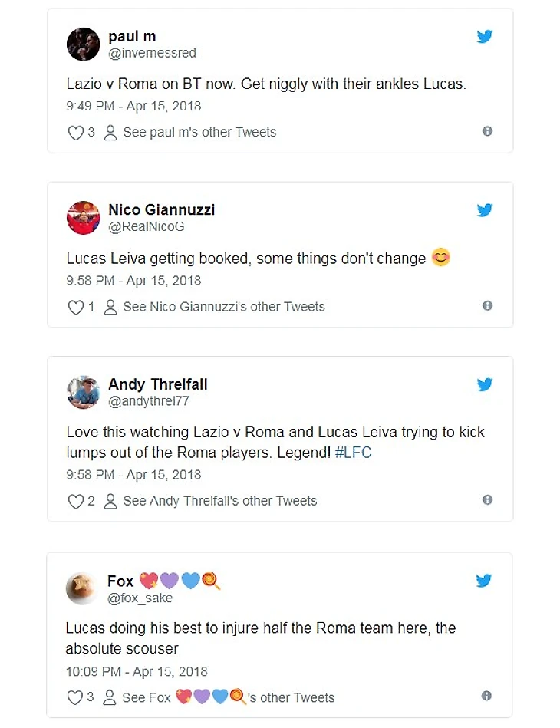The image size is (560, 728).
Task: Open info icon on Fox's tweet
Action: pyautogui.click(x=486, y=696)
